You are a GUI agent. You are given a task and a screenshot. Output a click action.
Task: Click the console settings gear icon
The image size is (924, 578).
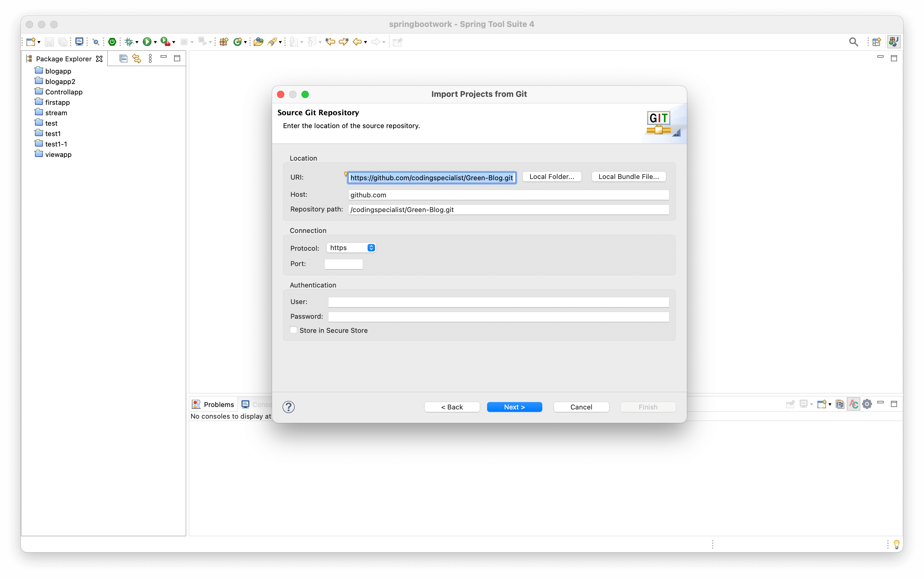pos(867,404)
